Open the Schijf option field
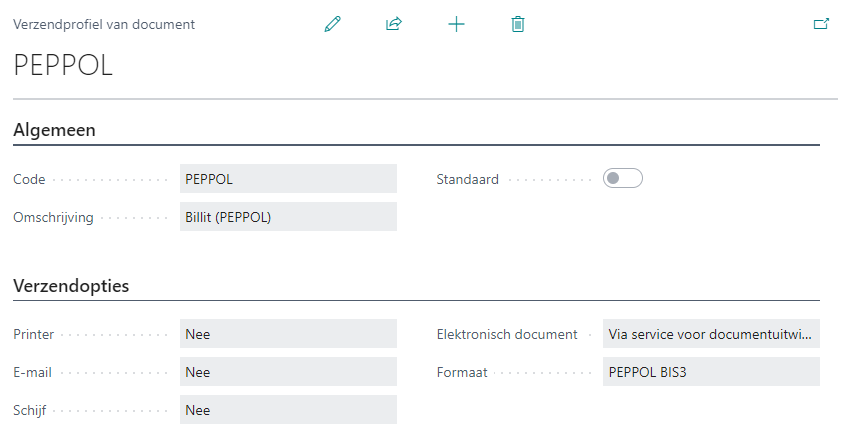844x438 pixels. 289,409
